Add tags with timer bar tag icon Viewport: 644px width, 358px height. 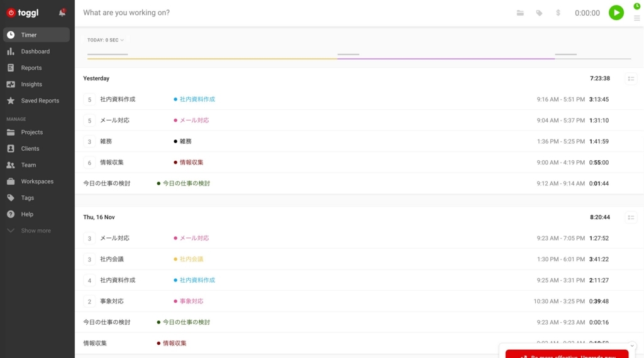click(x=539, y=13)
